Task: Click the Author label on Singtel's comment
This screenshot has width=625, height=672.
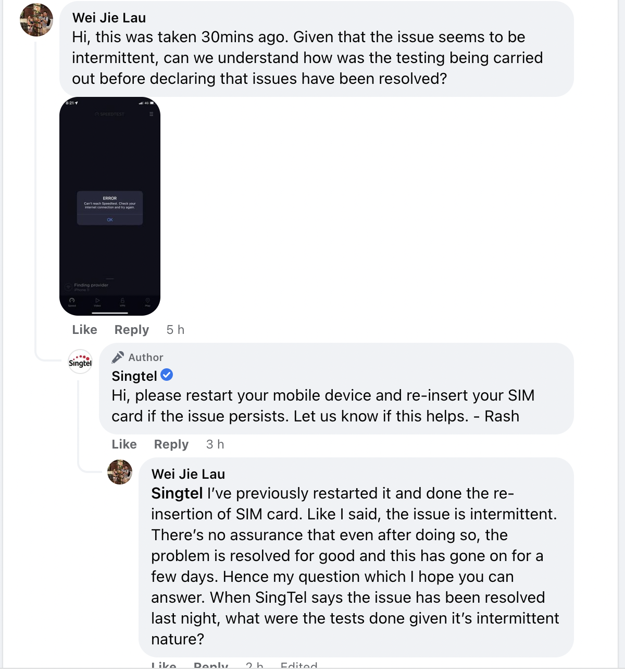Action: (146, 357)
